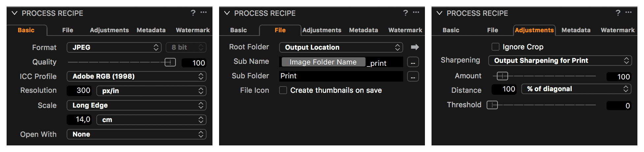Screen dimensions: 644x152
Task: Enable the Ignore Crop checkbox
Action: (x=495, y=47)
